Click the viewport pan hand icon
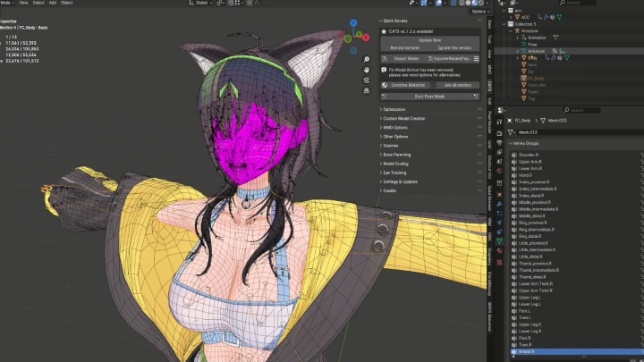Viewport: 644px width, 362px height. [367, 70]
